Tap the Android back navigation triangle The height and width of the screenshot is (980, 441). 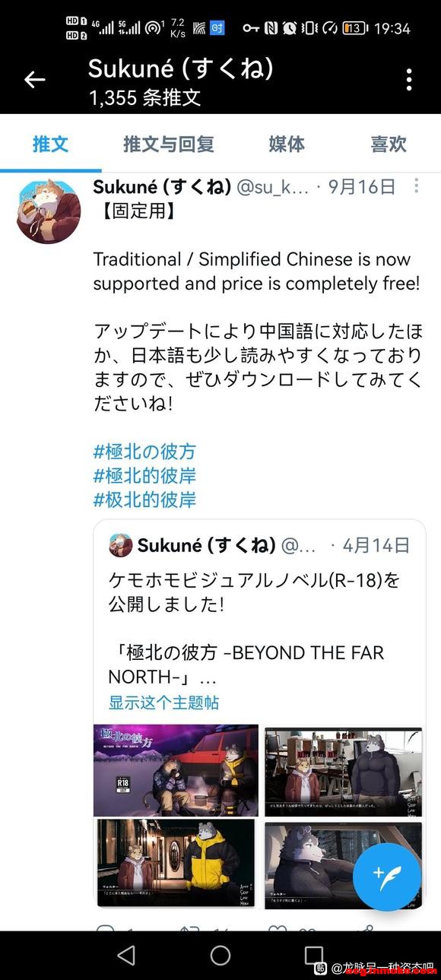[126, 955]
